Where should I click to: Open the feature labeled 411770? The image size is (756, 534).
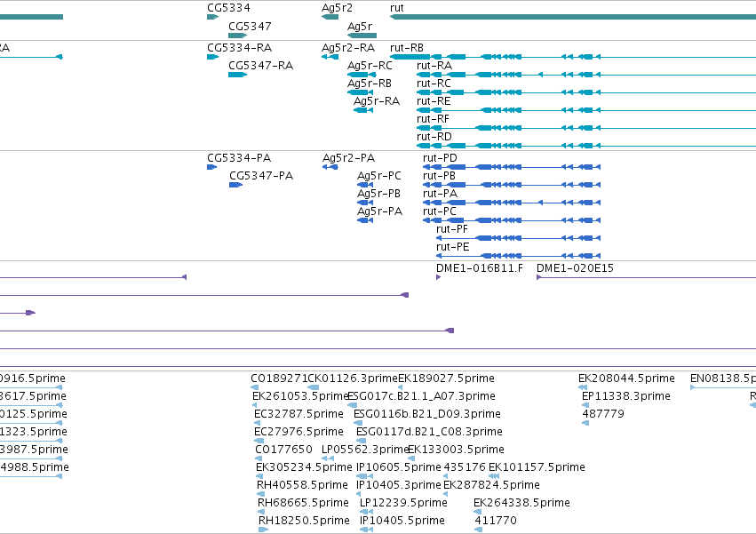pos(478,530)
